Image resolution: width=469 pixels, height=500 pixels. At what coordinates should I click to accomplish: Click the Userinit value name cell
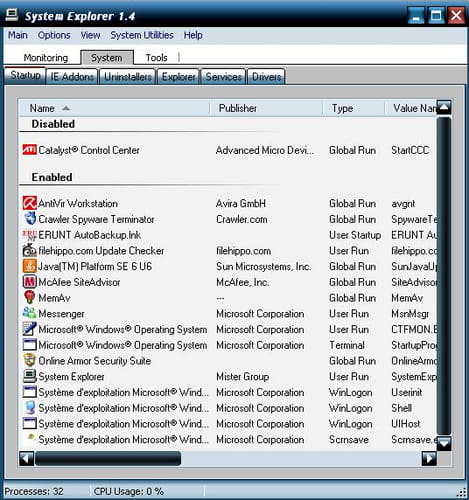coord(407,392)
